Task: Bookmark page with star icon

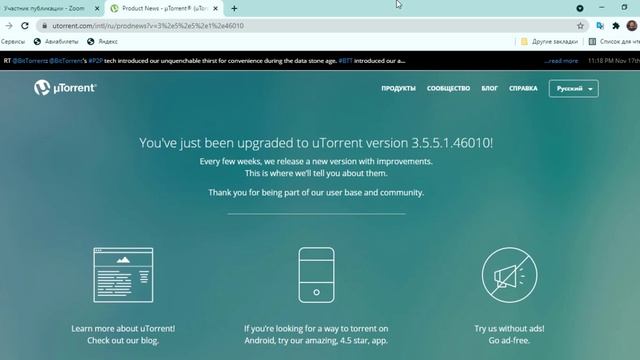Action: (580, 26)
